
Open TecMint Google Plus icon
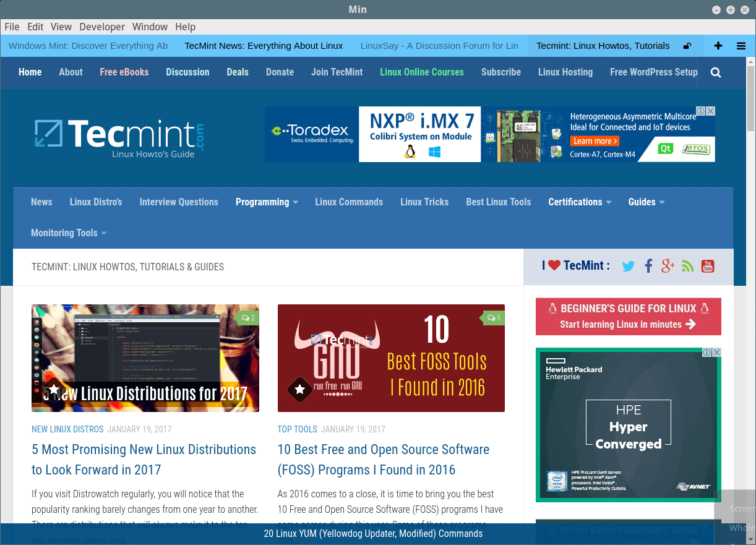coord(668,266)
